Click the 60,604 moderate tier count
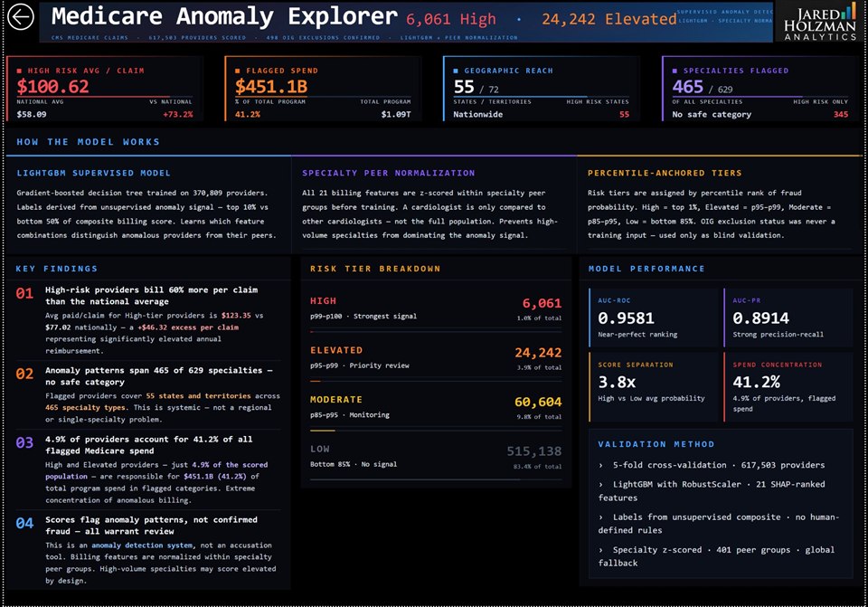868x607 pixels. [537, 402]
